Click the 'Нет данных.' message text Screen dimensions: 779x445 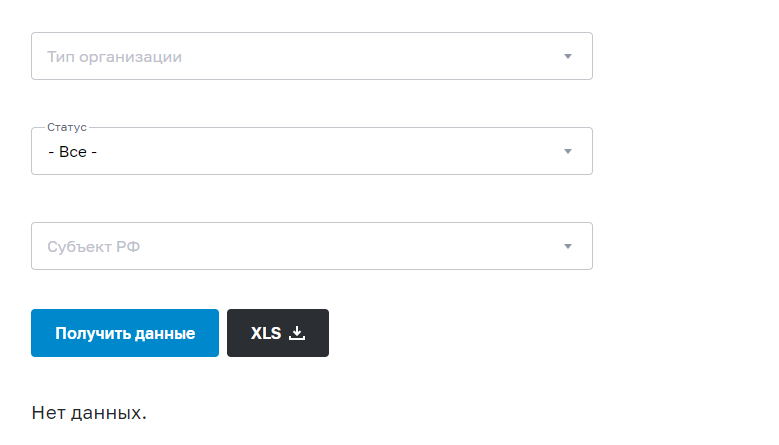[x=89, y=413]
